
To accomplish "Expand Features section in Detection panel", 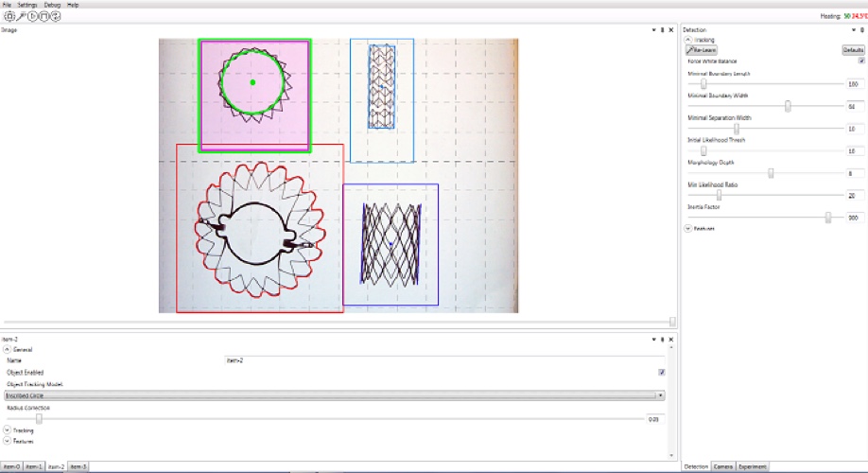I will (x=687, y=228).
